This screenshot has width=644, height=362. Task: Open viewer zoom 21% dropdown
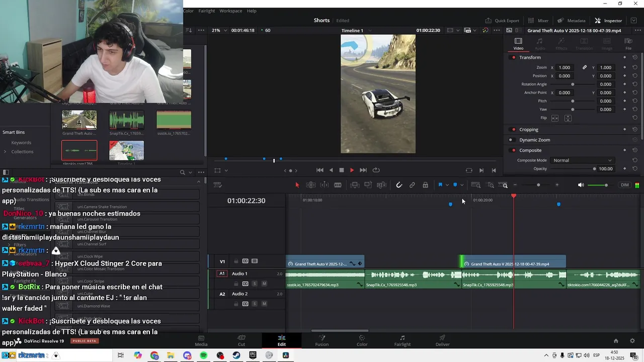click(x=219, y=30)
